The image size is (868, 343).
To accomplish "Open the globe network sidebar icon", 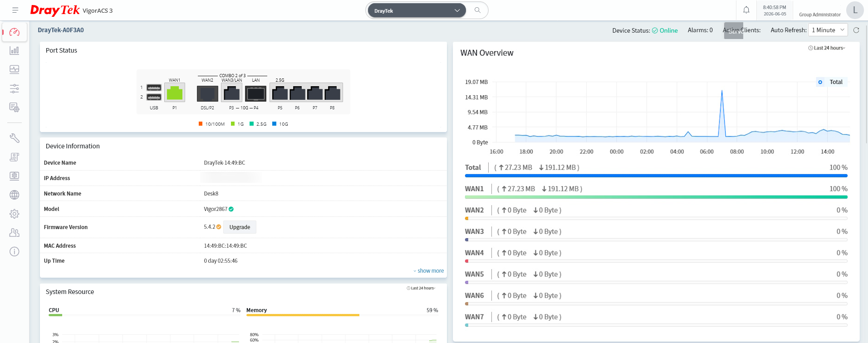I will pyautogui.click(x=15, y=195).
